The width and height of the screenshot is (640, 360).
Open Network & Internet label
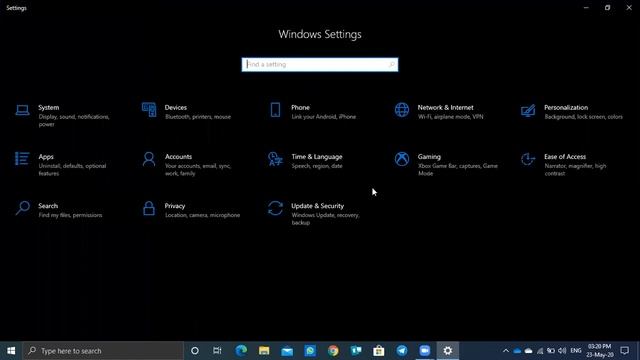445,107
